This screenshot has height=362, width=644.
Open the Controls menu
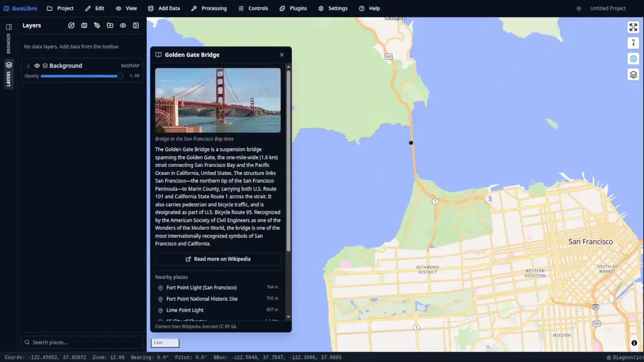coord(253,8)
